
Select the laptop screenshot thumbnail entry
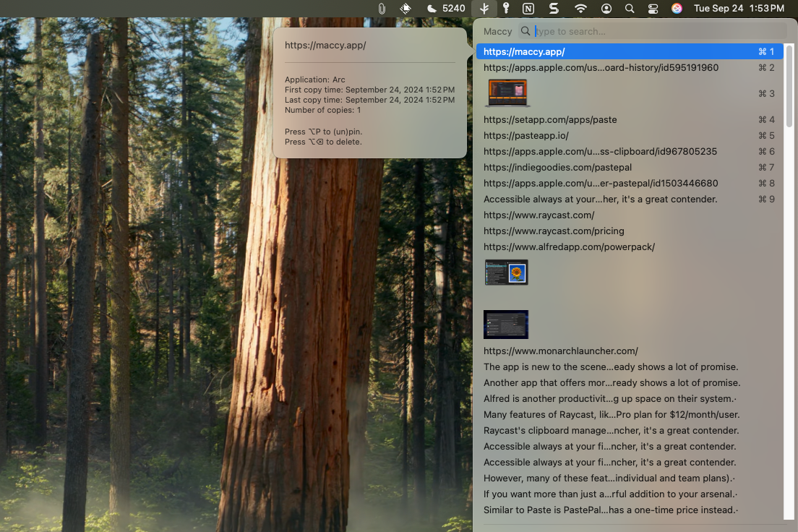pyautogui.click(x=630, y=93)
